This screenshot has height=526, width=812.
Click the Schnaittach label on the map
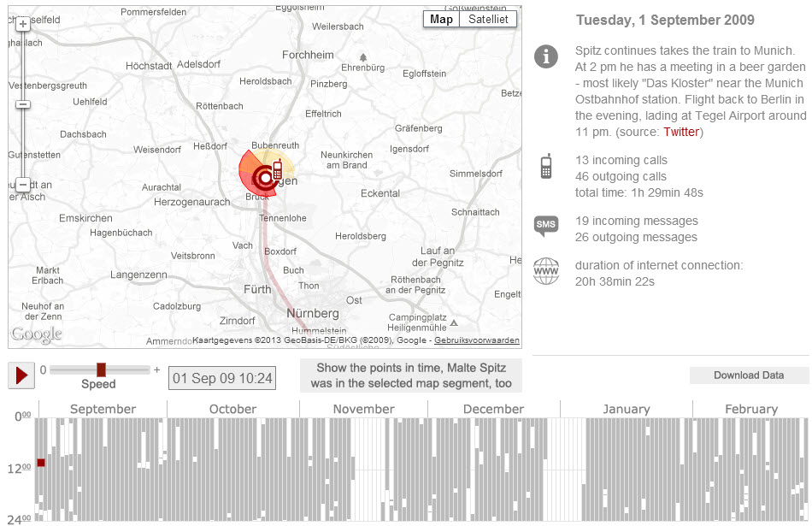(475, 212)
